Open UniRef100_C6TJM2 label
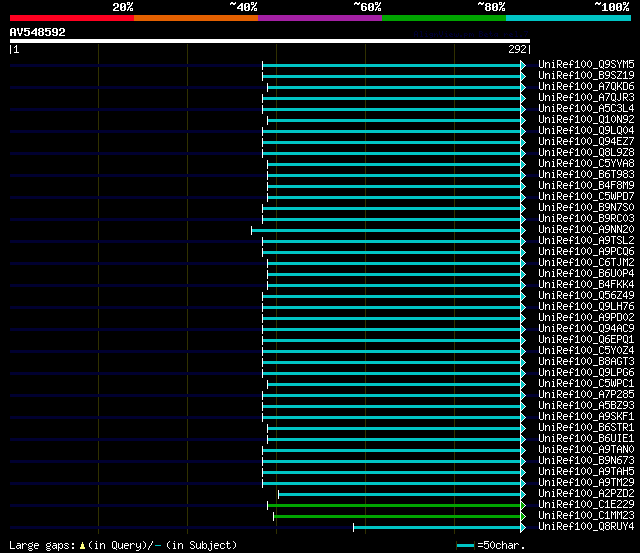 (x=586, y=263)
